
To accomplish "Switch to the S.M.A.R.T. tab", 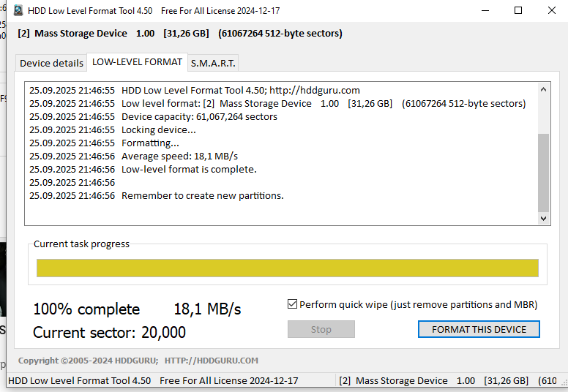I will (213, 64).
